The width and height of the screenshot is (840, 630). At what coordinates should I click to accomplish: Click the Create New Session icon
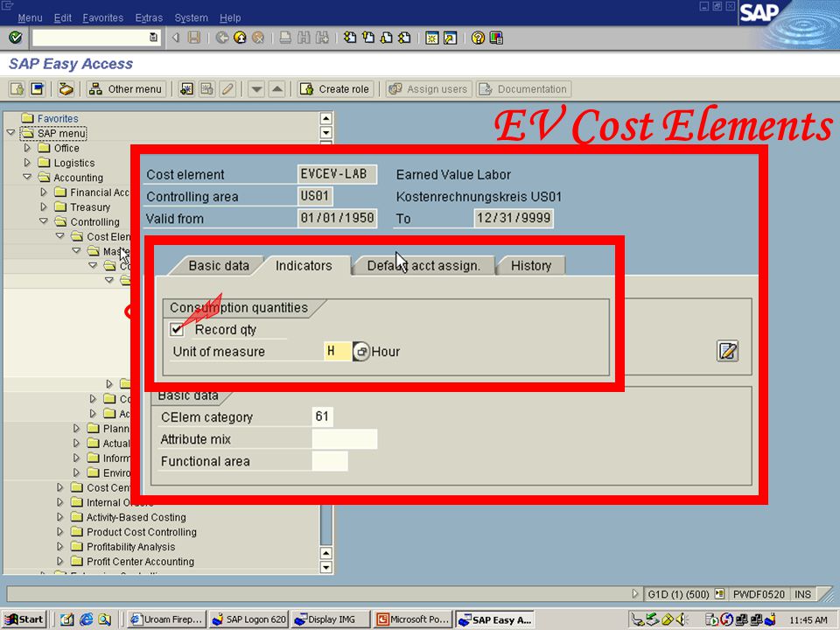coord(431,38)
